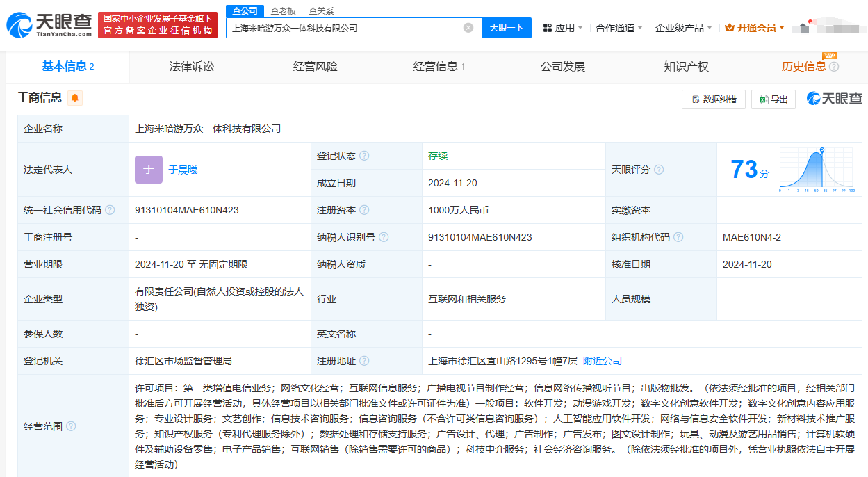Click help icon beside 注册地址
Image resolution: width=868 pixels, height=477 pixels.
coord(364,361)
